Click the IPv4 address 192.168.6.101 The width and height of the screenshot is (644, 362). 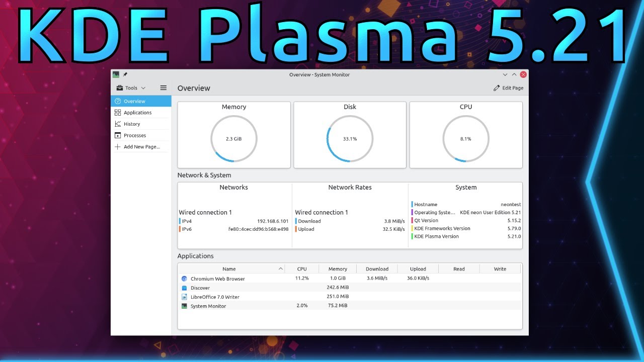tap(273, 221)
